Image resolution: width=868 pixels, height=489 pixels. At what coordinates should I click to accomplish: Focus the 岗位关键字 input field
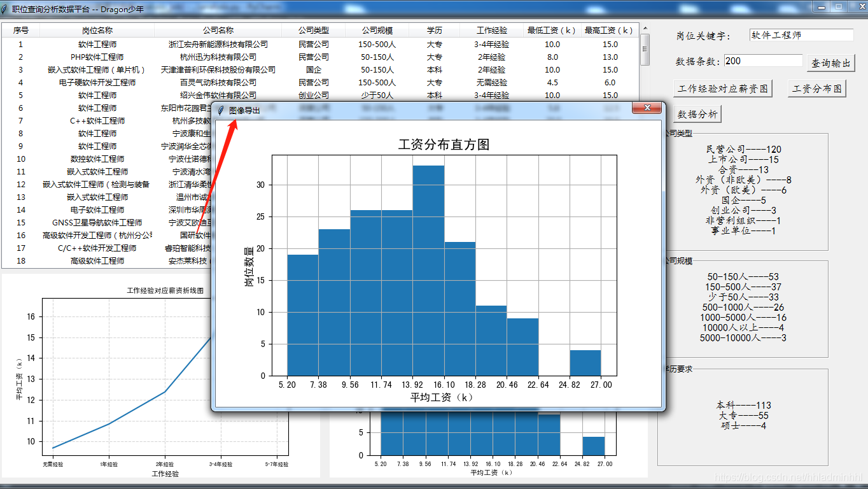click(x=801, y=35)
